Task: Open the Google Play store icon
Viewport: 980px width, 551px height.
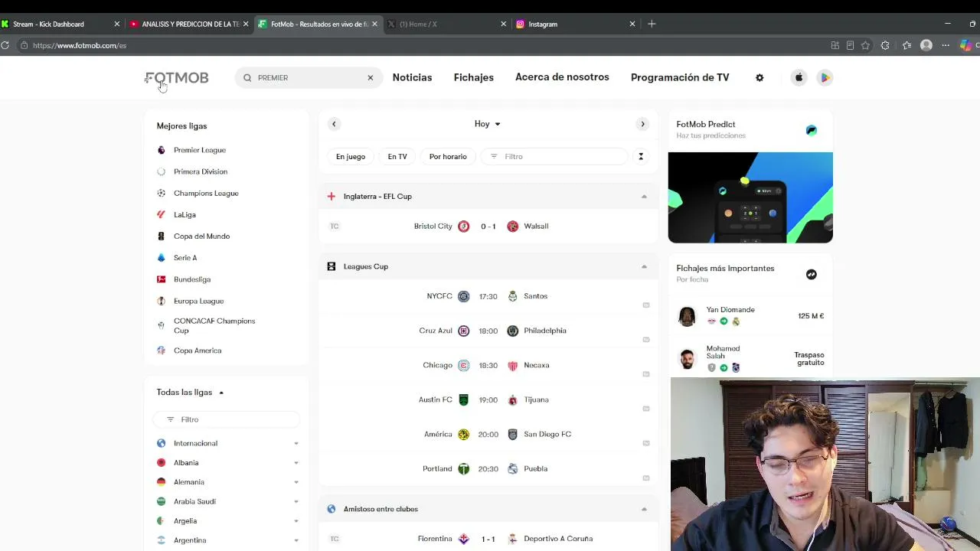Action: pyautogui.click(x=825, y=77)
